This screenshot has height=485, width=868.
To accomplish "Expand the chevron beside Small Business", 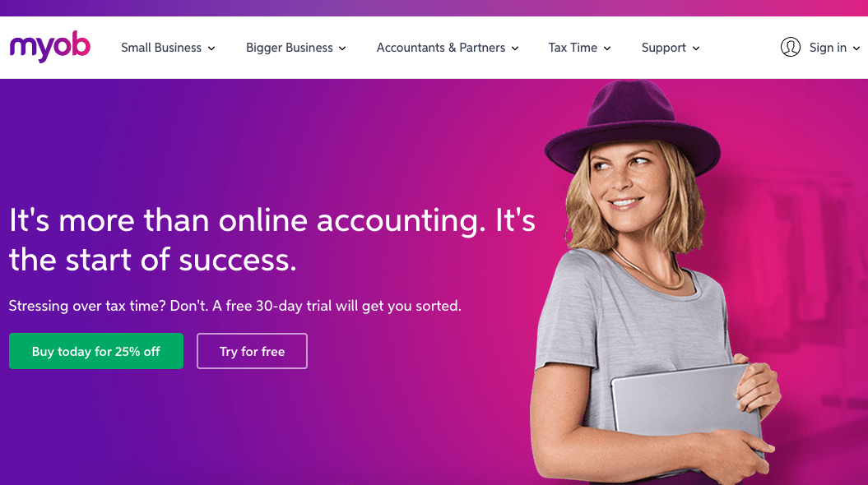I will (x=211, y=48).
